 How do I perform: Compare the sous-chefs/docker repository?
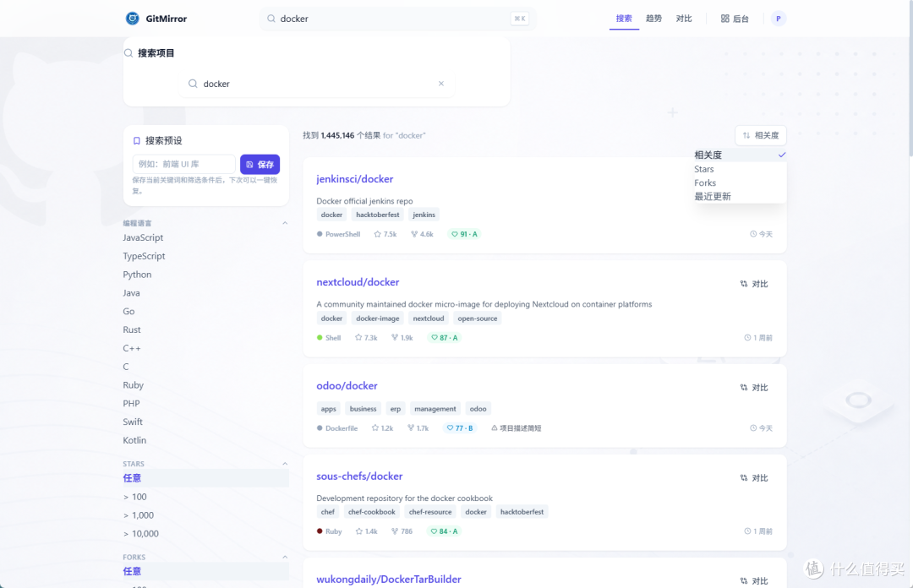(x=754, y=478)
